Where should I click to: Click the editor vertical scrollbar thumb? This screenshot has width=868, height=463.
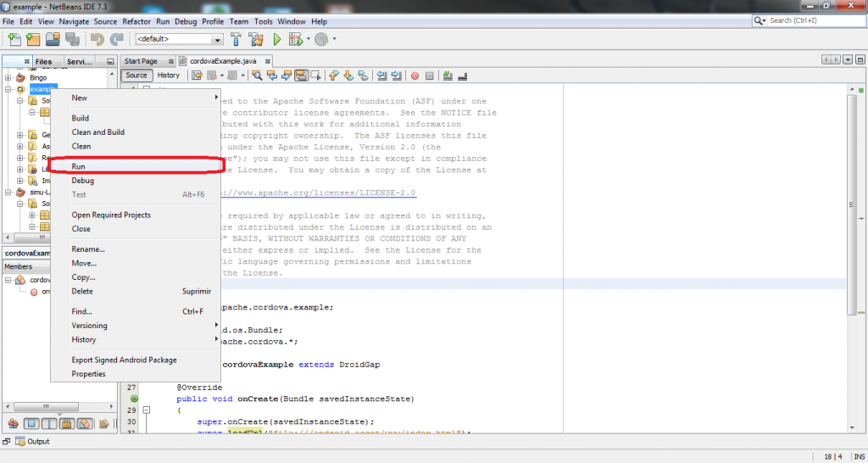tap(852, 204)
